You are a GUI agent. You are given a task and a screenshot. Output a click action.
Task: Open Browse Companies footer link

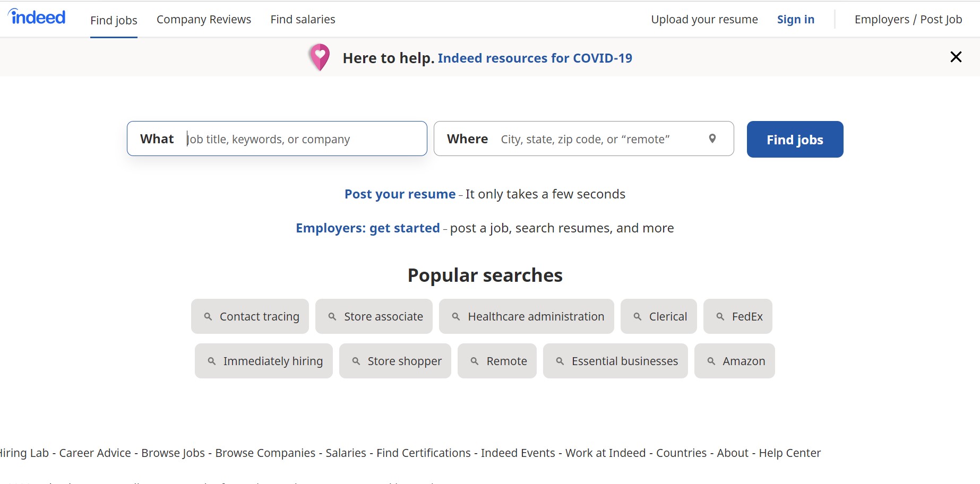pyautogui.click(x=265, y=453)
